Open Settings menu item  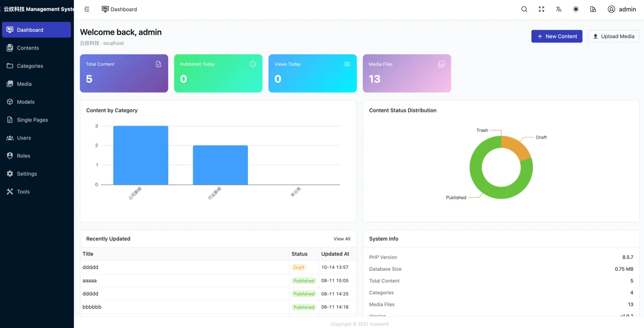click(x=36, y=174)
